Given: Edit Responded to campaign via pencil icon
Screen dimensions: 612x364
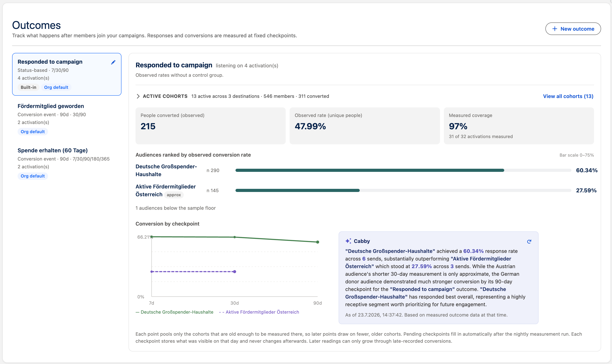Looking at the screenshot, I should point(113,62).
